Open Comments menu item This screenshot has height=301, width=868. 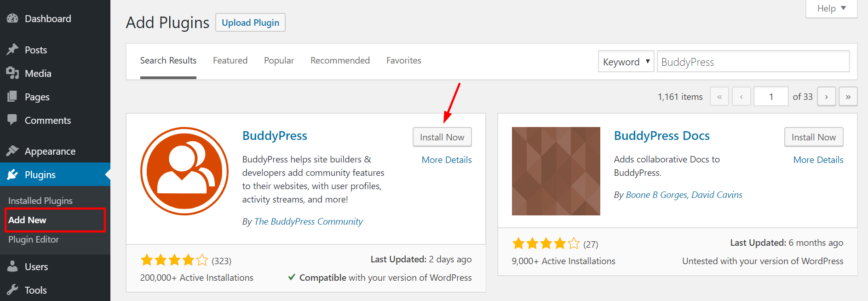55,120
